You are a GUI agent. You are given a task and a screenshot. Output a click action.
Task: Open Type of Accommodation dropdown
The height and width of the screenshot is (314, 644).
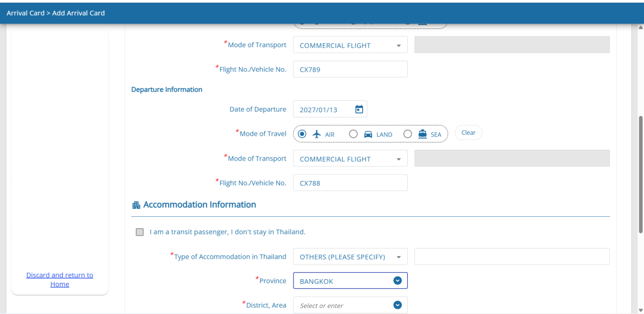coord(350,257)
